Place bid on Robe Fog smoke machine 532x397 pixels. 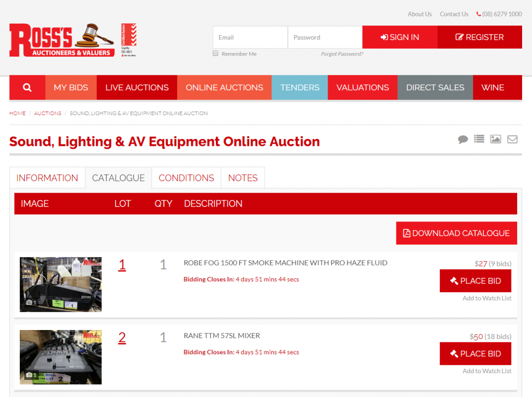(475, 281)
